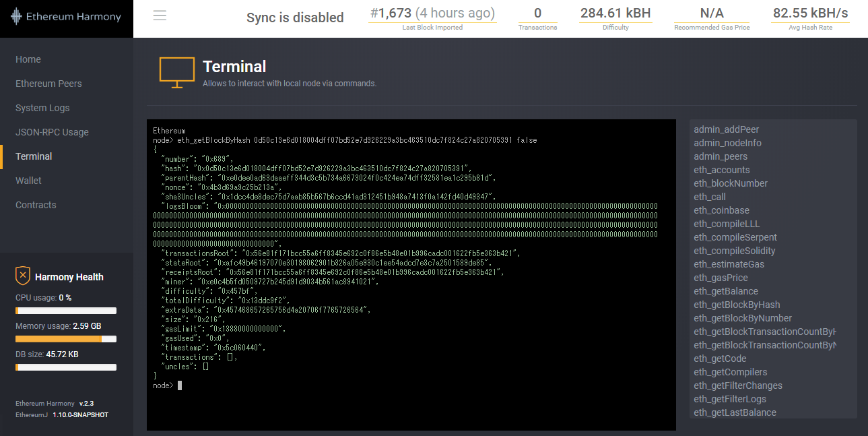The height and width of the screenshot is (436, 868).
Task: Select eth_gasPrice command
Action: pyautogui.click(x=721, y=278)
